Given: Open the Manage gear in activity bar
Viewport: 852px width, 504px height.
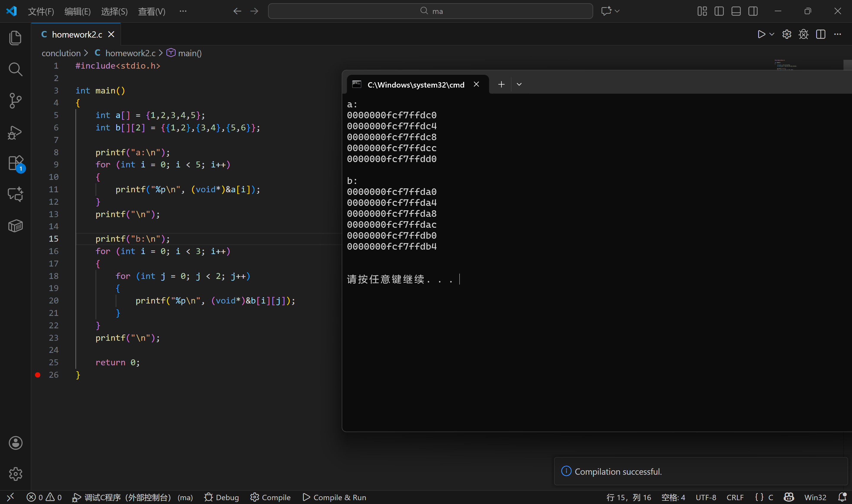Looking at the screenshot, I should pyautogui.click(x=15, y=474).
